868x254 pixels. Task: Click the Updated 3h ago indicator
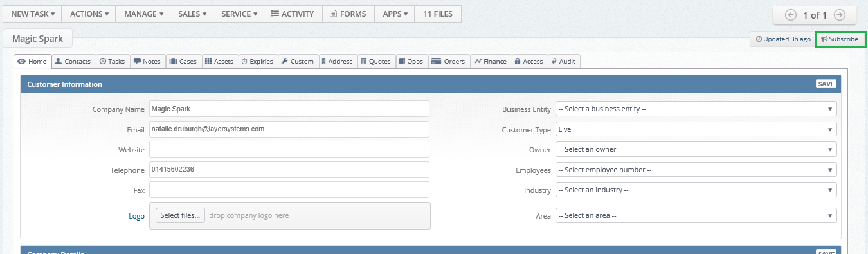782,39
